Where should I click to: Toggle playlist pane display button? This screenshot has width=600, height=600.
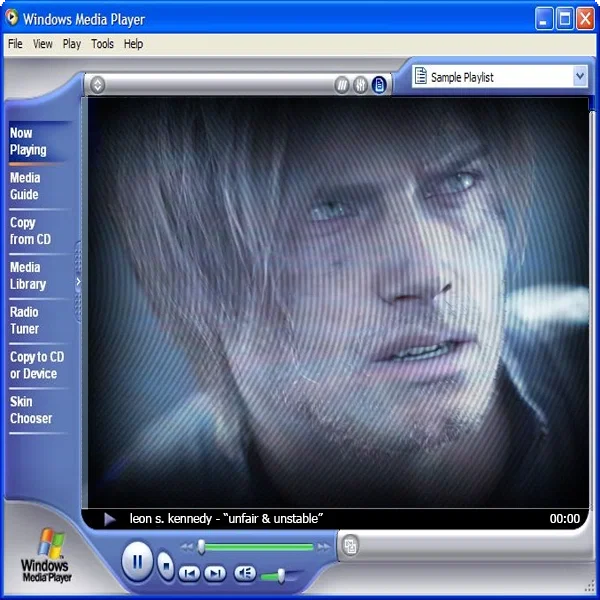pos(379,85)
